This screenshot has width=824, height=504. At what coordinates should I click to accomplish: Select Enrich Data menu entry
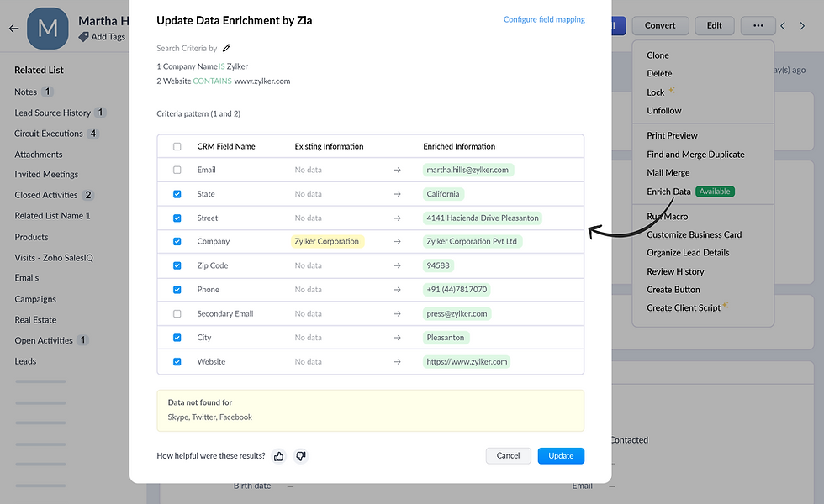pyautogui.click(x=669, y=192)
